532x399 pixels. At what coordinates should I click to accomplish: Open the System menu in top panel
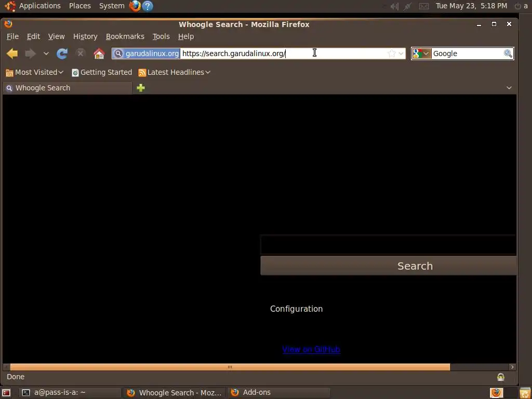112,6
